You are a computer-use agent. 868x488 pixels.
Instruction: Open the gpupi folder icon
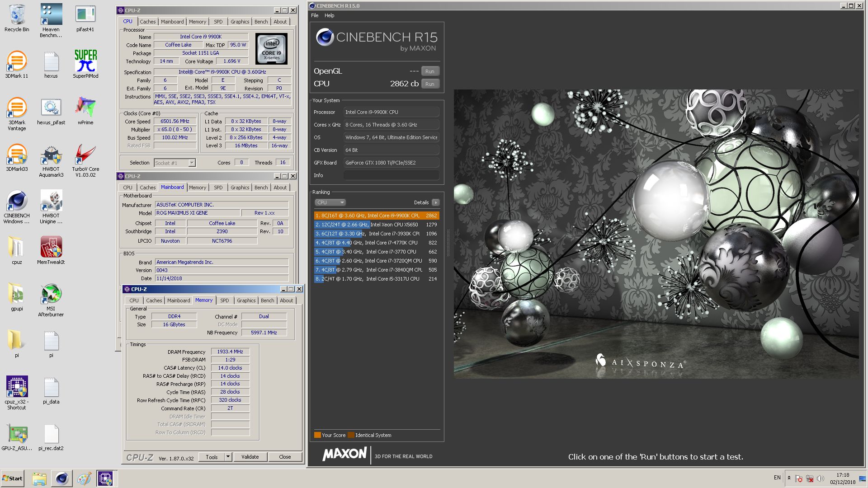coord(17,297)
